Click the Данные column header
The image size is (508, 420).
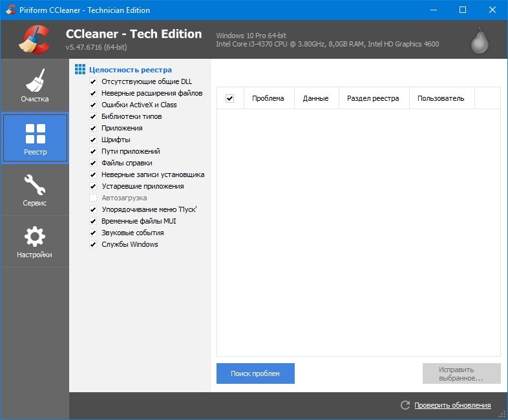coord(315,98)
